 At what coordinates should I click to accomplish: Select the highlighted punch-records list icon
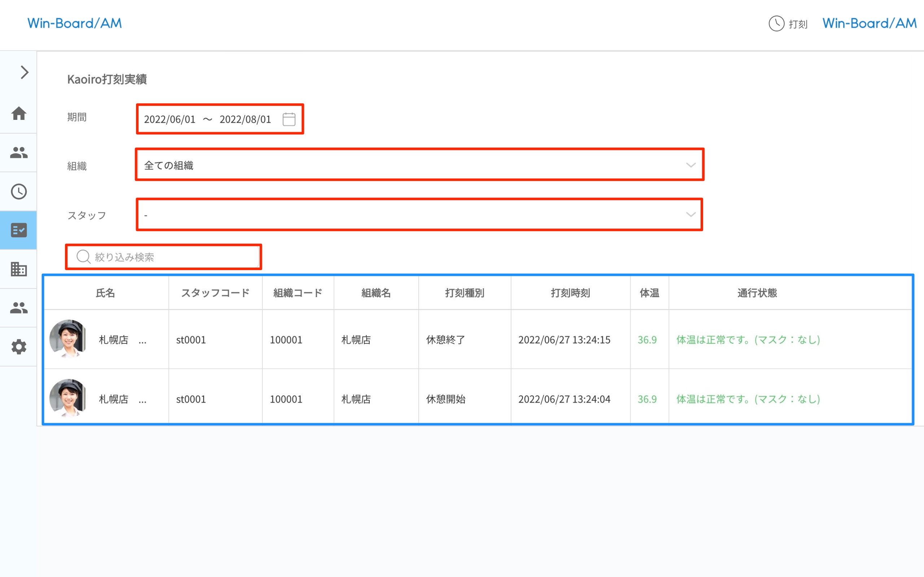pyautogui.click(x=18, y=230)
